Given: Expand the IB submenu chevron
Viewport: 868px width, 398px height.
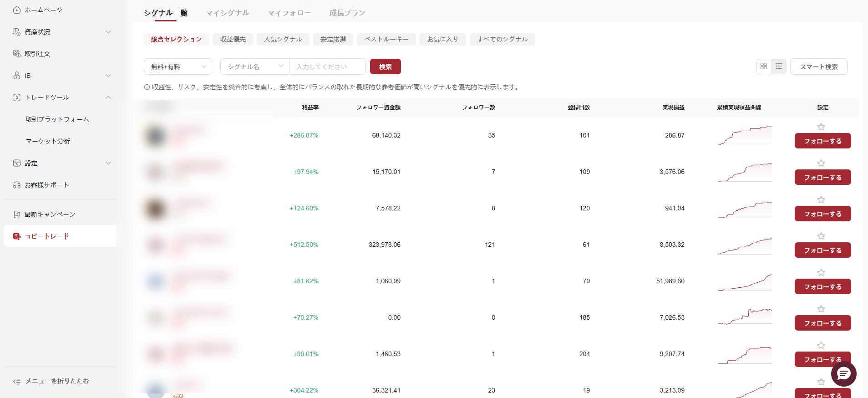Looking at the screenshot, I should [x=108, y=76].
